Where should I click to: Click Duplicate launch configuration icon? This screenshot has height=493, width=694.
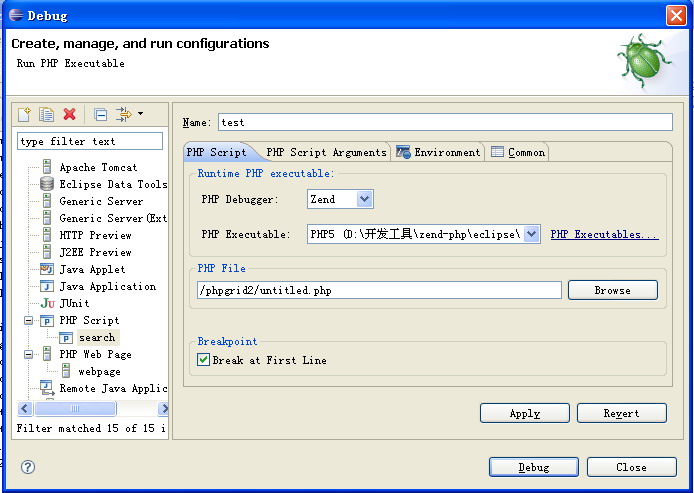[x=46, y=114]
